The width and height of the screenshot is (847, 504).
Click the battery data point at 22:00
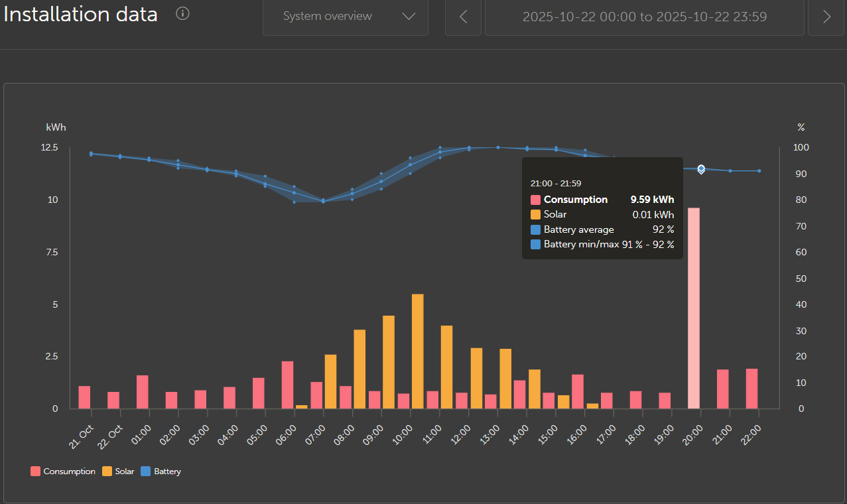click(759, 171)
